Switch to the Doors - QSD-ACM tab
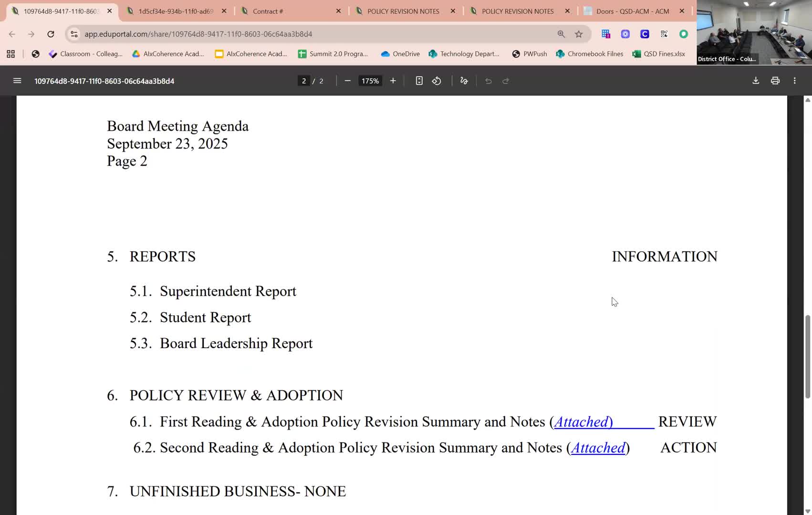Screen dimensions: 812x515 (x=632, y=11)
